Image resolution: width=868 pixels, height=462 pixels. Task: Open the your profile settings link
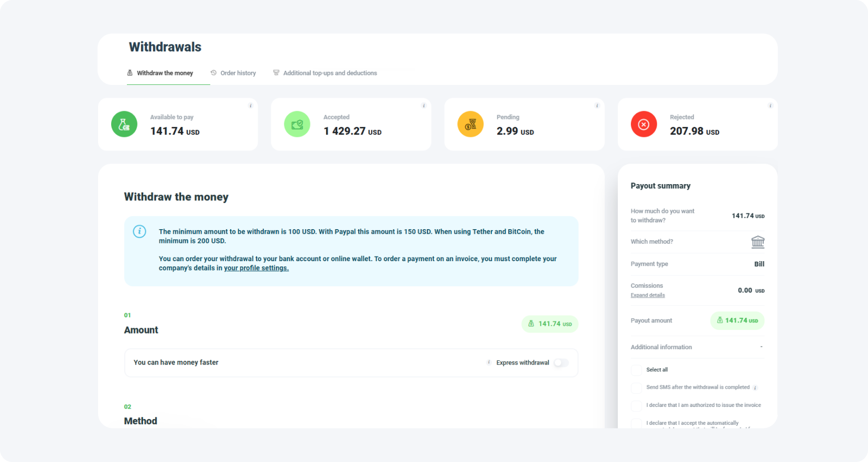click(x=256, y=268)
